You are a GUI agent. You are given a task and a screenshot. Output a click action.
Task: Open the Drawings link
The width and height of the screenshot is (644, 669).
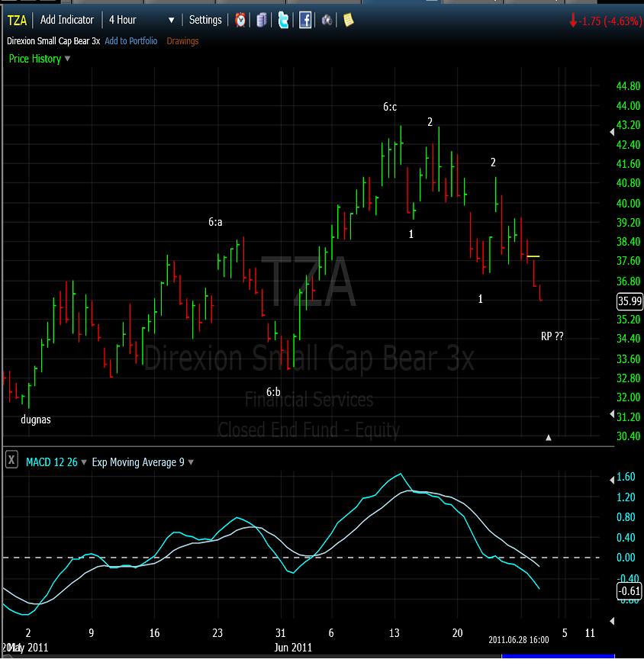click(x=182, y=41)
